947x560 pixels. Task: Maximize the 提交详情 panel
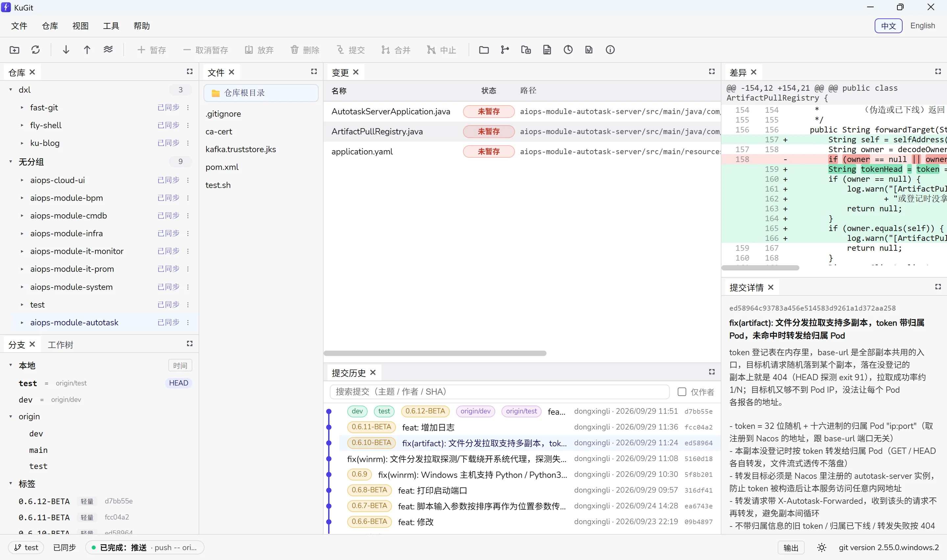click(938, 287)
